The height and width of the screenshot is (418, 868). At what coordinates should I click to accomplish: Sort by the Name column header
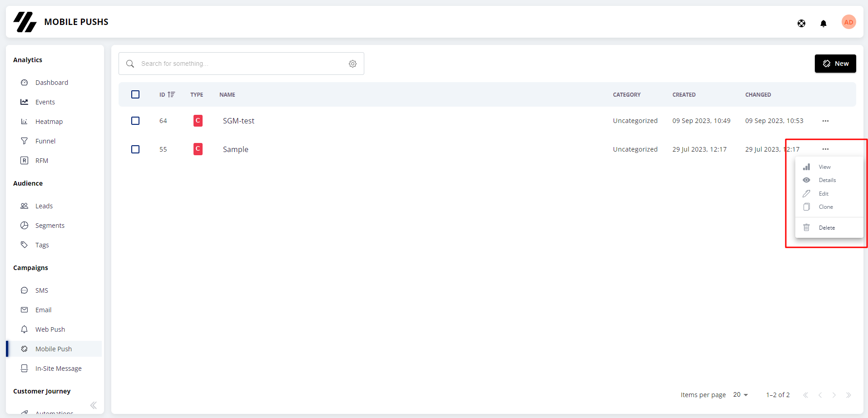point(227,95)
